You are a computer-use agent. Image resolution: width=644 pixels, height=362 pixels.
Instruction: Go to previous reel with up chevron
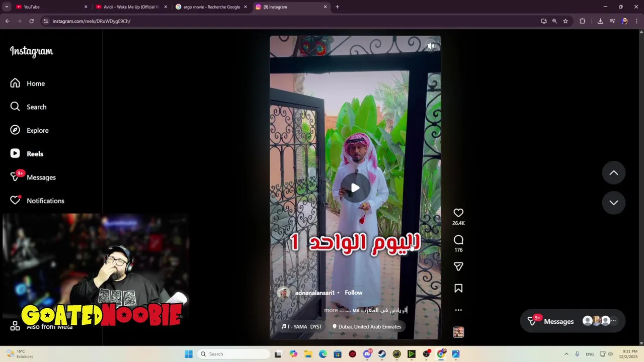click(x=614, y=173)
